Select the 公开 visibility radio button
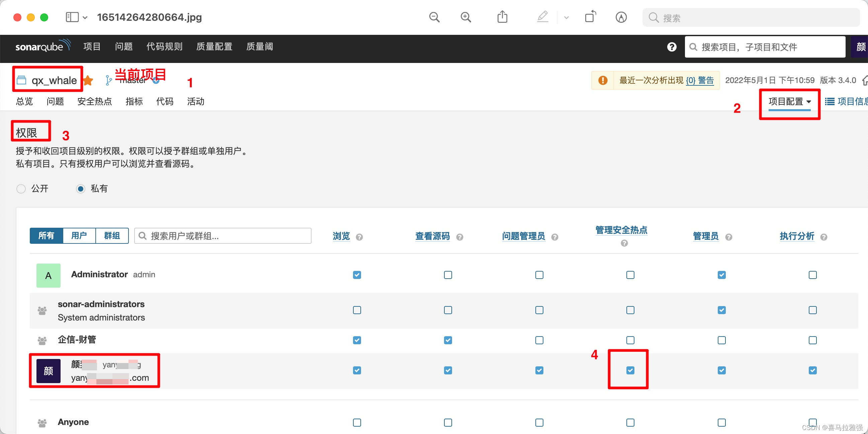The height and width of the screenshot is (434, 868). [x=21, y=189]
